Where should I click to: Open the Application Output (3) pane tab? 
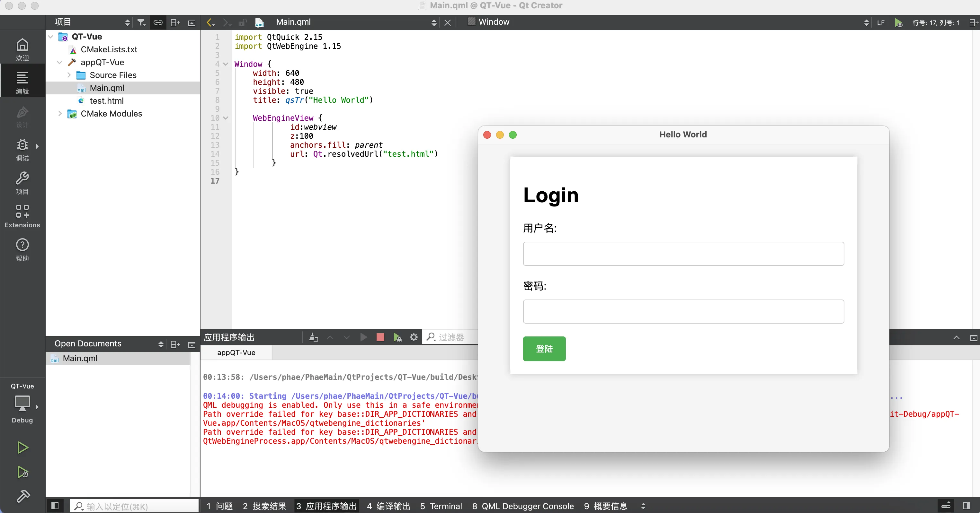(x=326, y=506)
